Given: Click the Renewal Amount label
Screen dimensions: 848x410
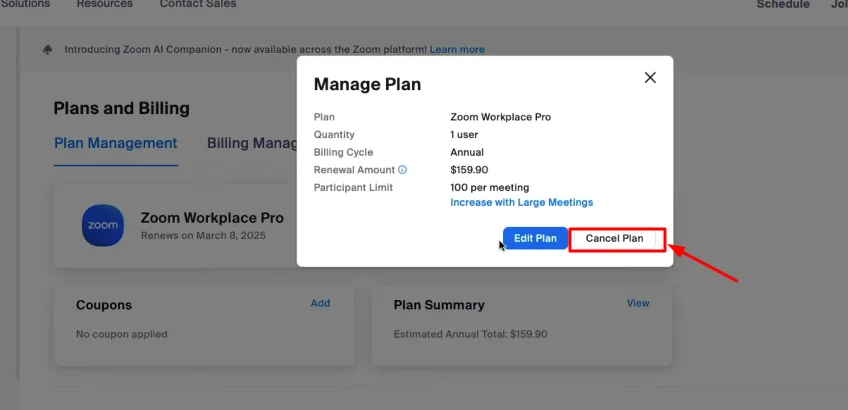Looking at the screenshot, I should (x=354, y=170).
